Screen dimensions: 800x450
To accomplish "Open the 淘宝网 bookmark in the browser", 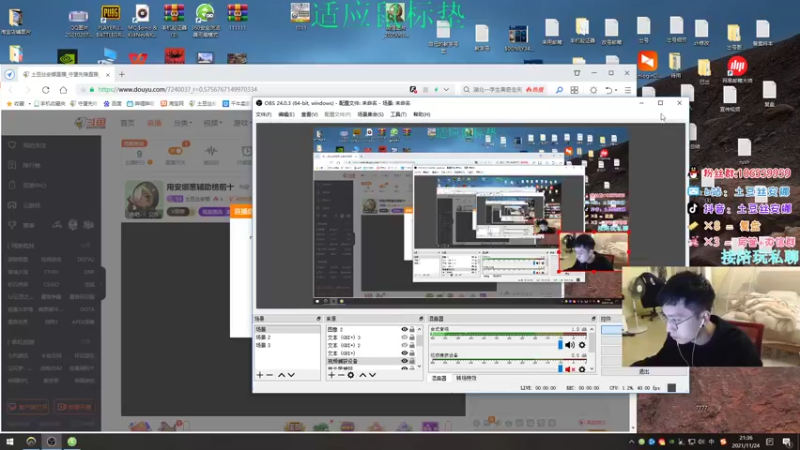I will pos(172,104).
